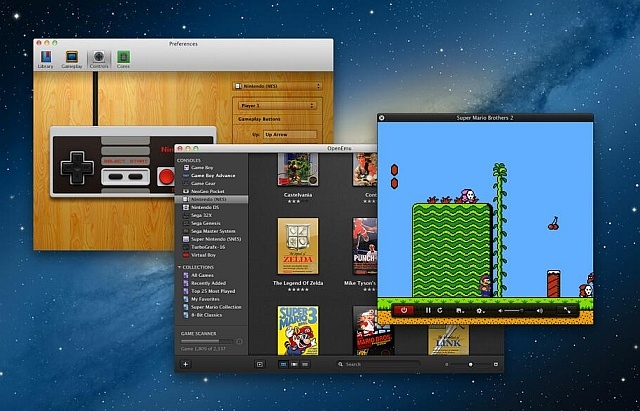Viewport: 640px width, 411px height.
Task: Click the D-pad on the NES controller image
Action: click(x=77, y=168)
